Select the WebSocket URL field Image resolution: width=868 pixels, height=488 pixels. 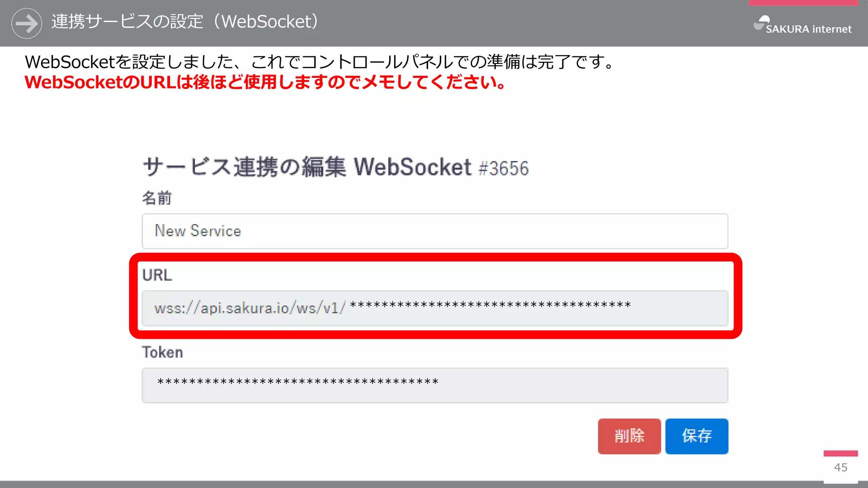[435, 308]
